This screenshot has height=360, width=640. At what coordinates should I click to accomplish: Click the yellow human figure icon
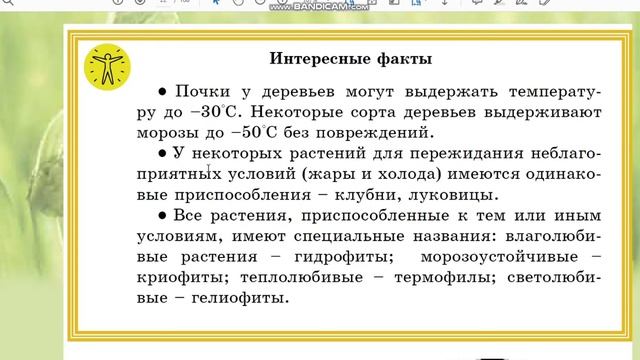click(x=107, y=67)
